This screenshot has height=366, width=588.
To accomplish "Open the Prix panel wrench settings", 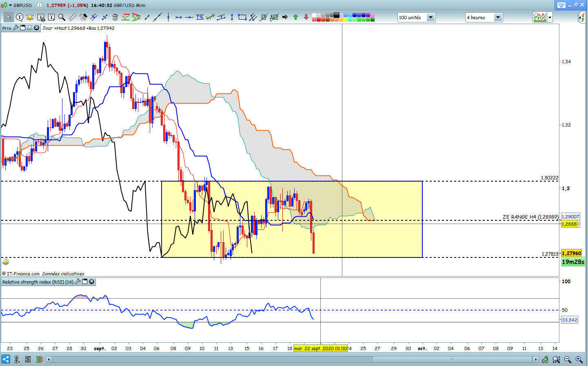I will coord(16,28).
